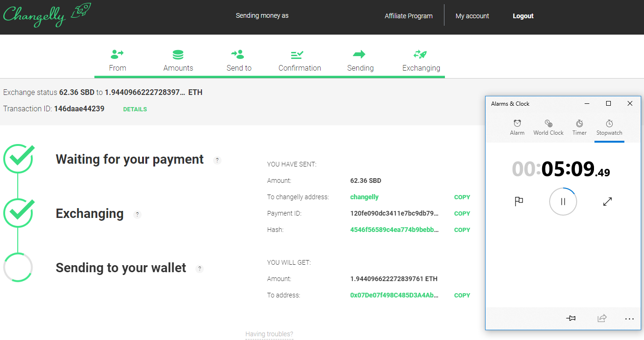
Task: Click the Alarms & Clock window title
Action: (x=510, y=104)
